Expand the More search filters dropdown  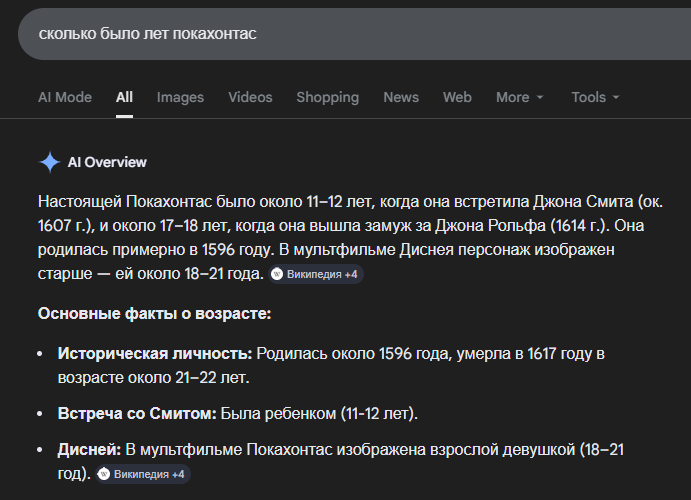(x=519, y=97)
